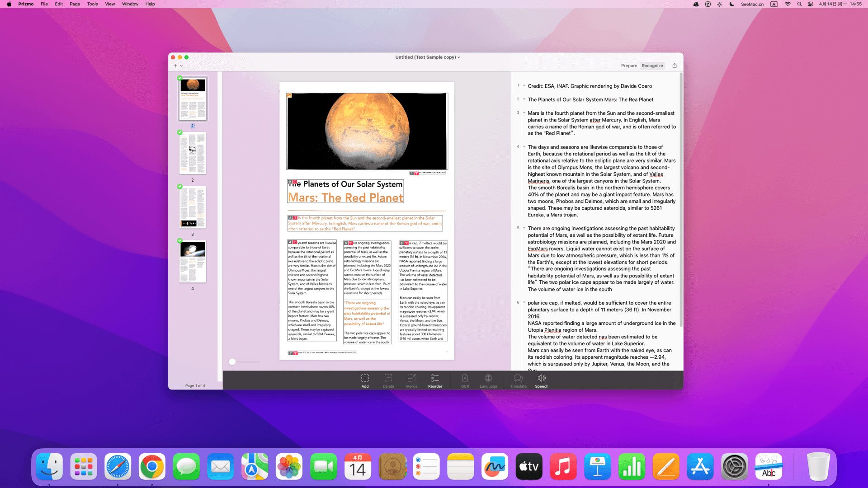Open Prizmo app icon in Dock
Image resolution: width=868 pixels, height=488 pixels.
[x=768, y=466]
